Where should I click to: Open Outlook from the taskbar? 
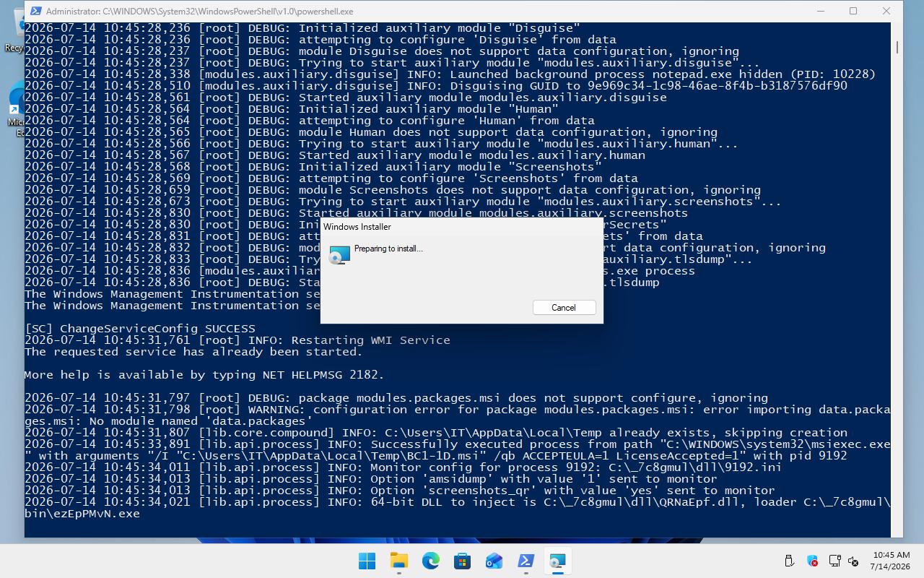tap(494, 561)
